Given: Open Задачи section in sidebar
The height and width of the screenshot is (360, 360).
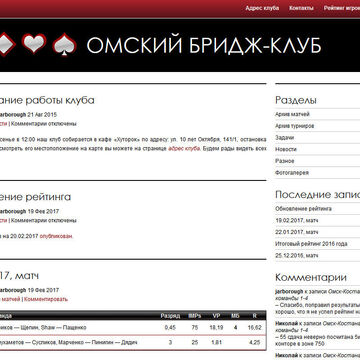Looking at the screenshot, I should tap(284, 138).
